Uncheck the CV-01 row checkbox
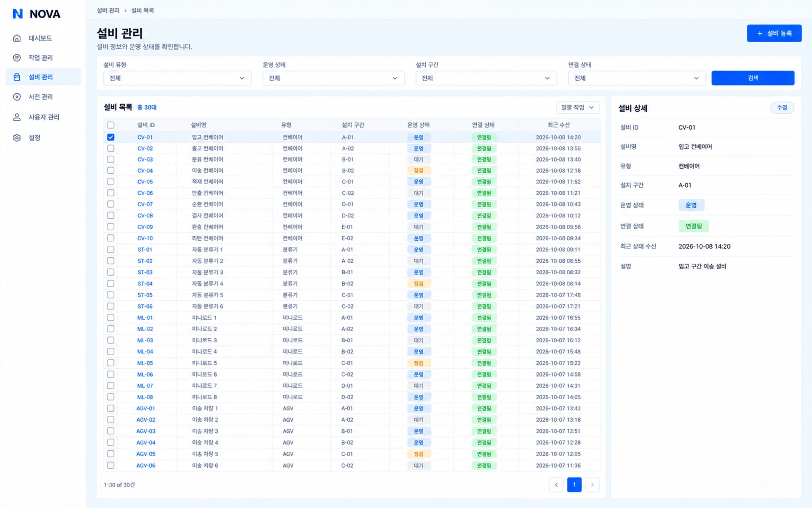Image resolution: width=812 pixels, height=508 pixels. [111, 137]
